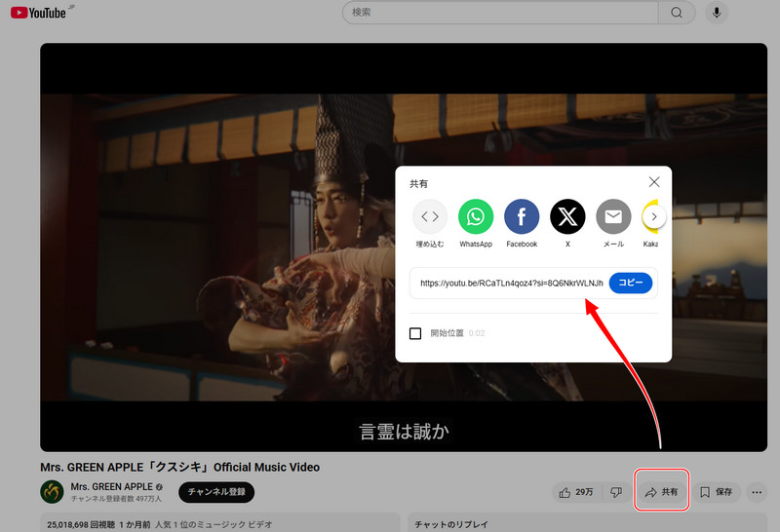Click the video title 「クスシキ」 Official Music Video

point(180,468)
